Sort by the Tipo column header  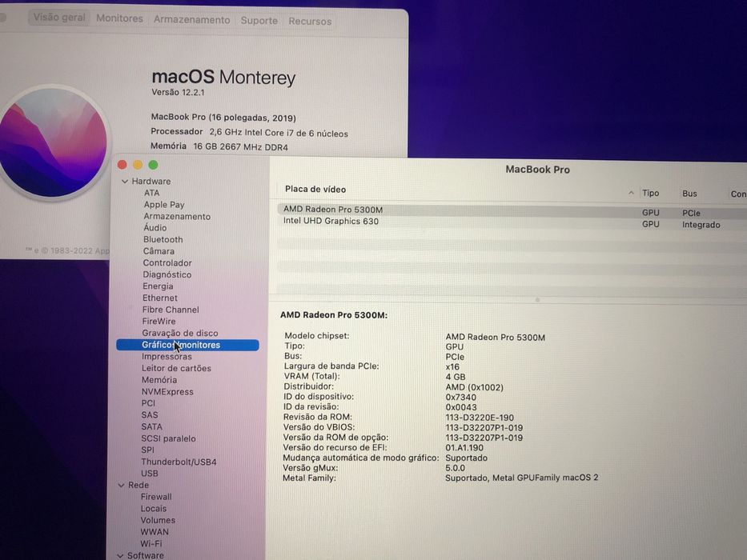pos(650,193)
